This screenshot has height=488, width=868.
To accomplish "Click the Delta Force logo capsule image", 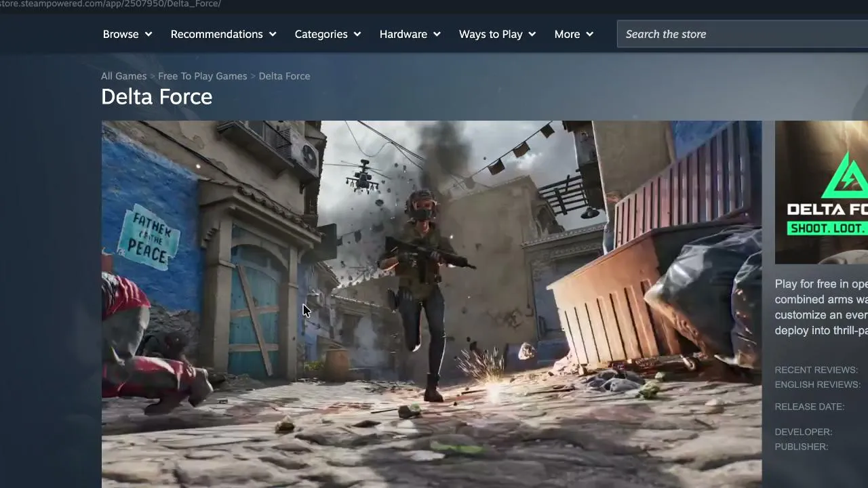I will (821, 192).
